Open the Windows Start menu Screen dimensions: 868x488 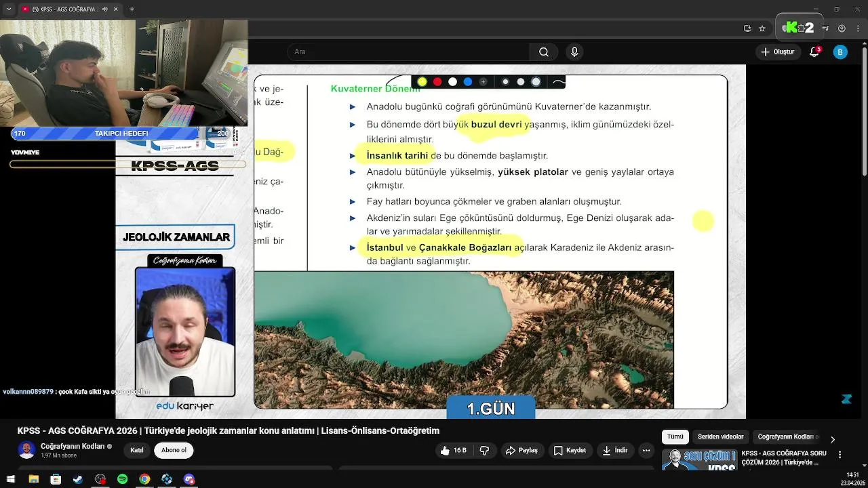(x=11, y=479)
